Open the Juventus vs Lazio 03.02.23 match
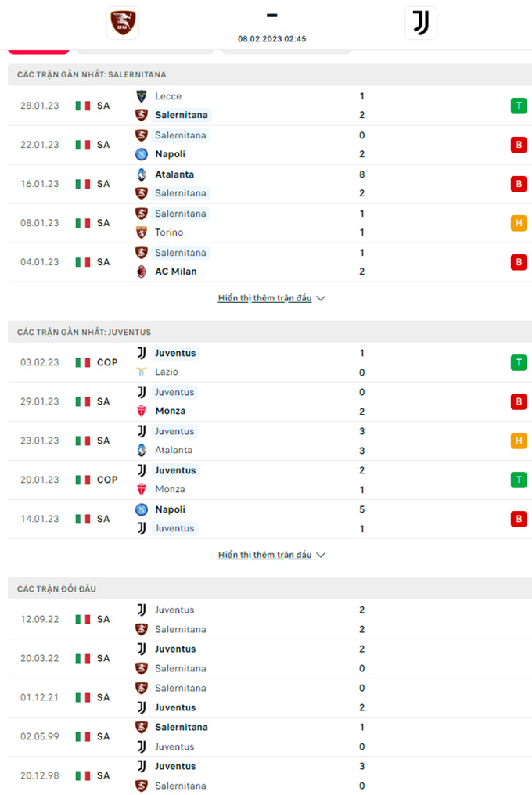Screen dimensions: 532x795 click(x=270, y=362)
